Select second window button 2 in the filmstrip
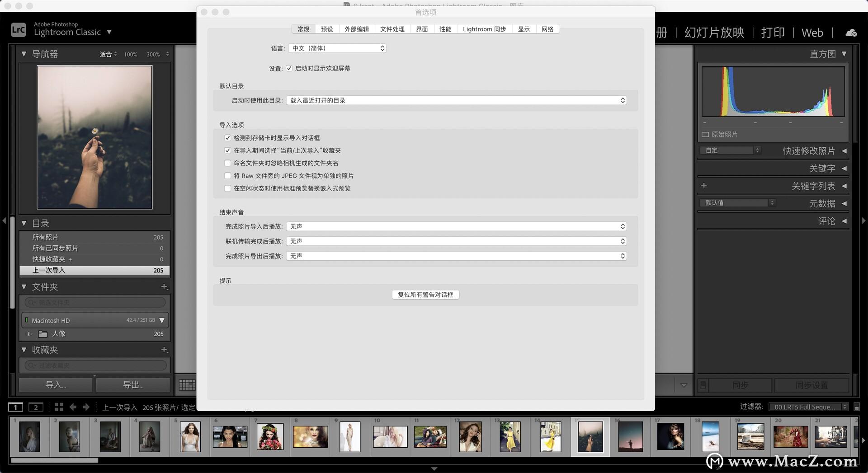The height and width of the screenshot is (473, 868). (x=36, y=407)
